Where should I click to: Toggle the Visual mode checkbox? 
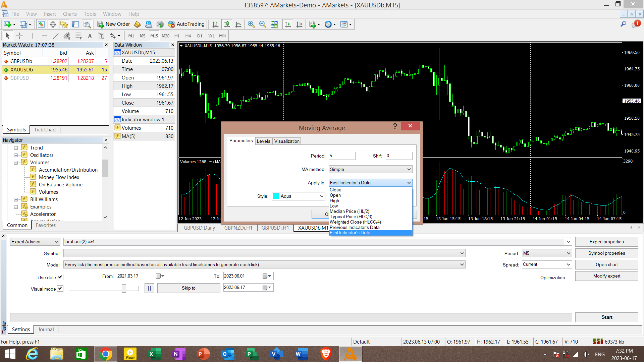coord(60,289)
